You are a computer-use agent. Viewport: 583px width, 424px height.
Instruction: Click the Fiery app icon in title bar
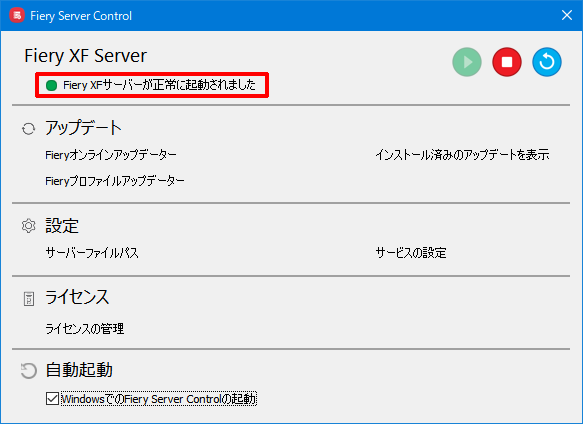pos(17,16)
